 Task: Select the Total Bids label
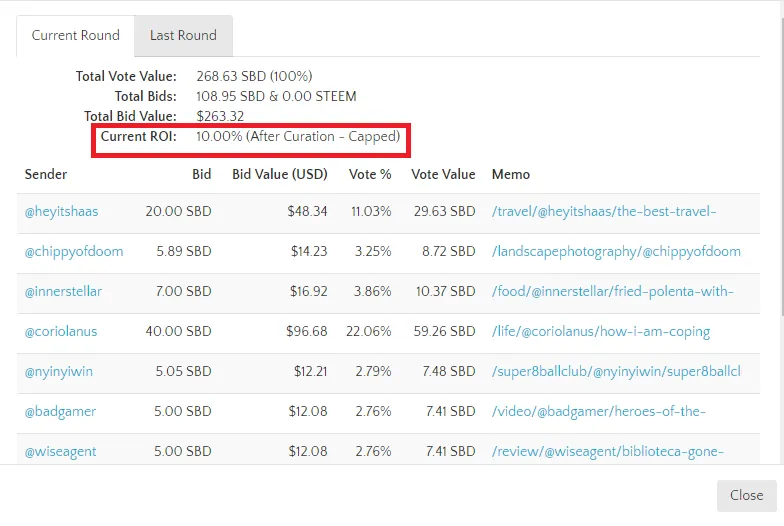[146, 96]
